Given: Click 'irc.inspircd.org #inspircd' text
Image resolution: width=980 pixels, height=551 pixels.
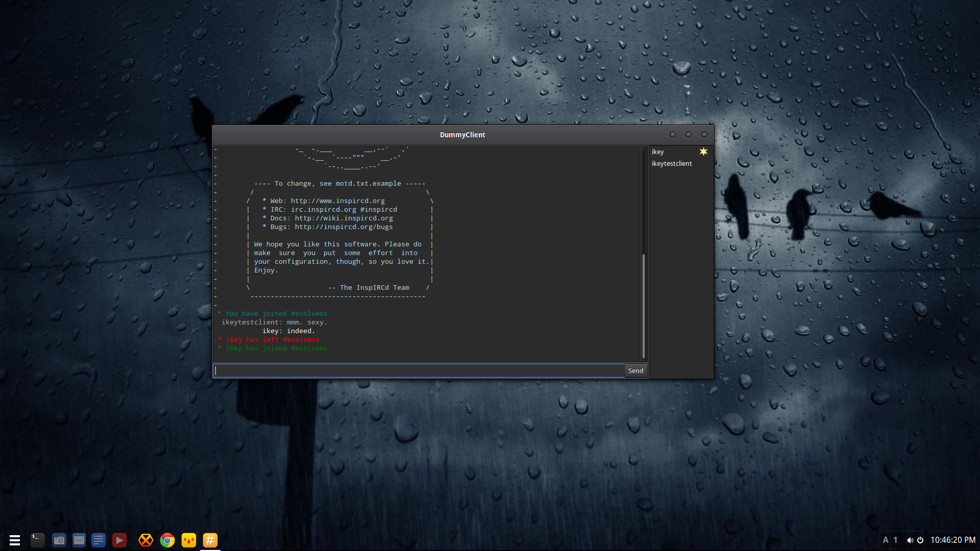Looking at the screenshot, I should tap(344, 210).
